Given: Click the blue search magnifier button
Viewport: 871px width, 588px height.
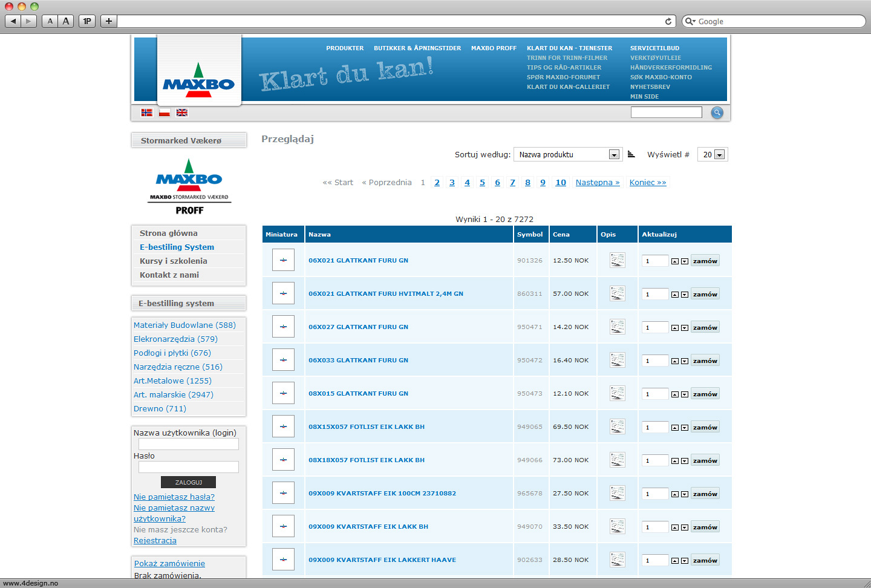Looking at the screenshot, I should (717, 113).
